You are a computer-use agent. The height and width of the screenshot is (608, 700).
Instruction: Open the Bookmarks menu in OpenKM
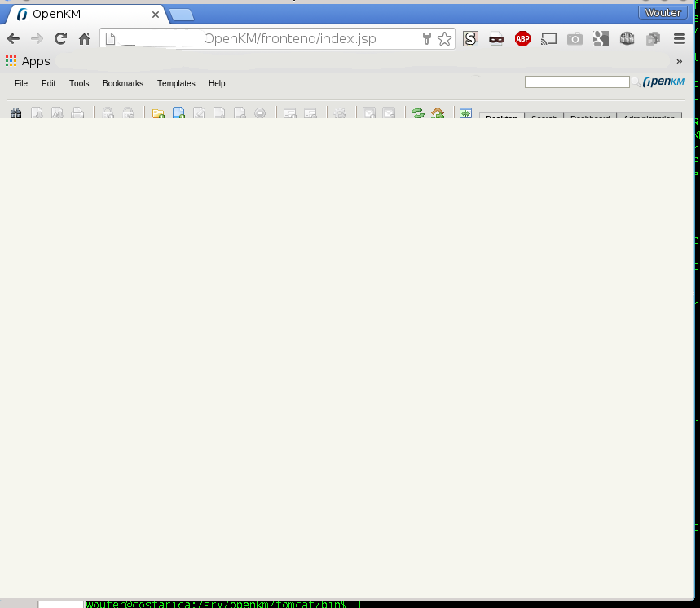click(x=122, y=83)
